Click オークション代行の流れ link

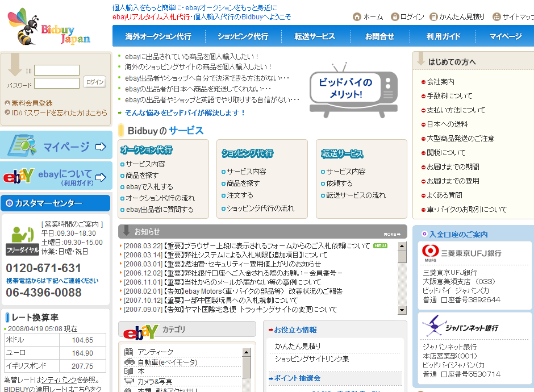[x=160, y=198]
